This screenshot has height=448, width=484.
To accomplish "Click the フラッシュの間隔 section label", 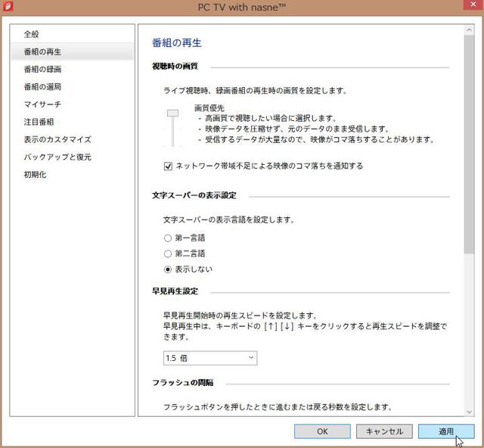I will coord(183,382).
